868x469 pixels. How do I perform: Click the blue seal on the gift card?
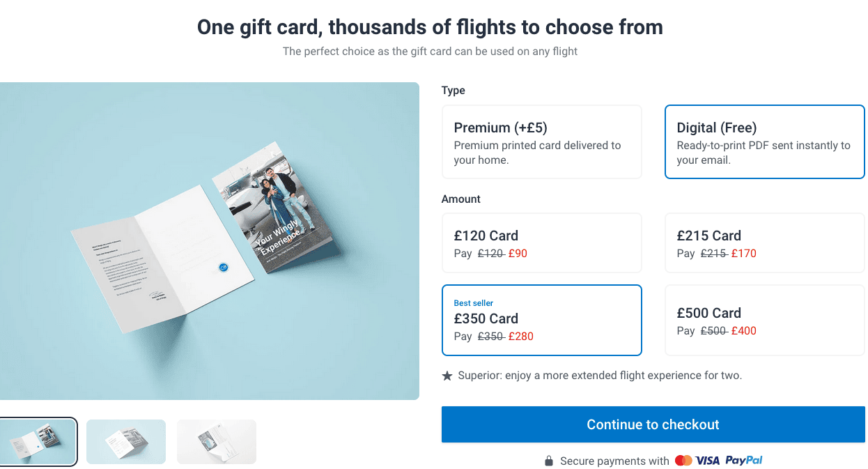[224, 267]
